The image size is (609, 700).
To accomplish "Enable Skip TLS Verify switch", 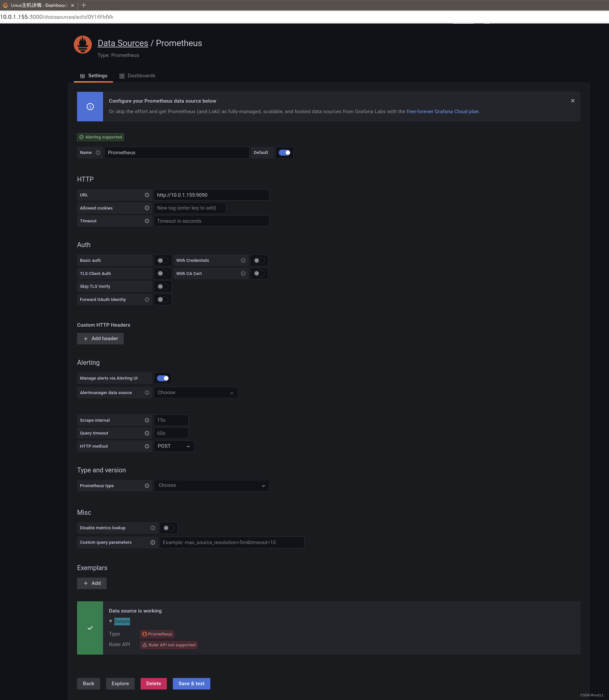I will point(163,286).
